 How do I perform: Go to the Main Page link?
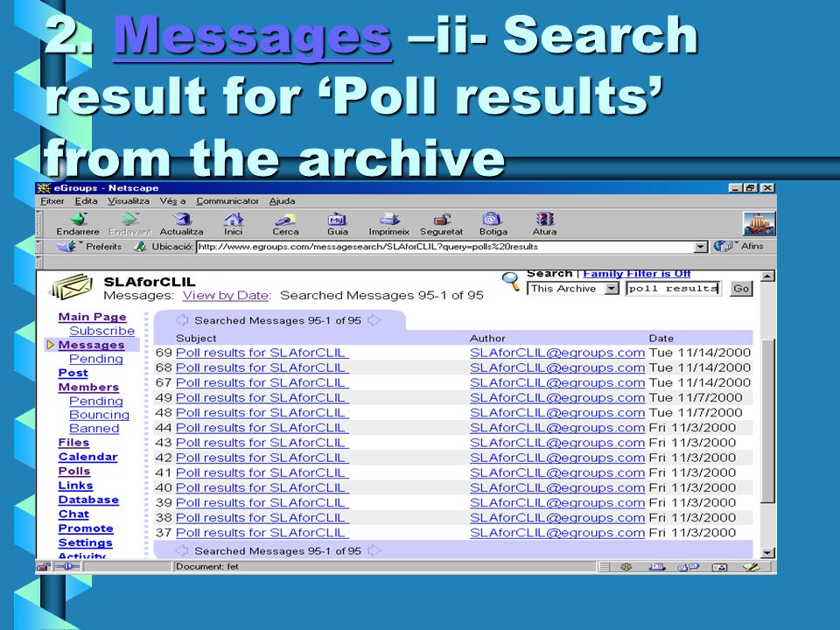click(x=92, y=317)
